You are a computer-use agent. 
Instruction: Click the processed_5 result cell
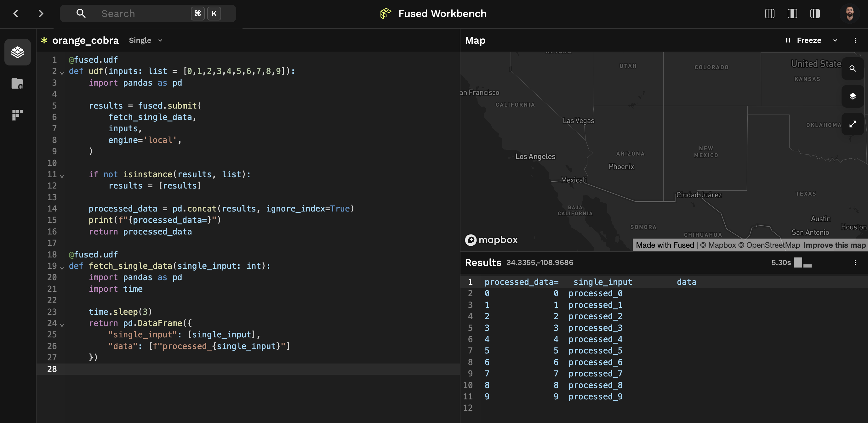click(595, 351)
